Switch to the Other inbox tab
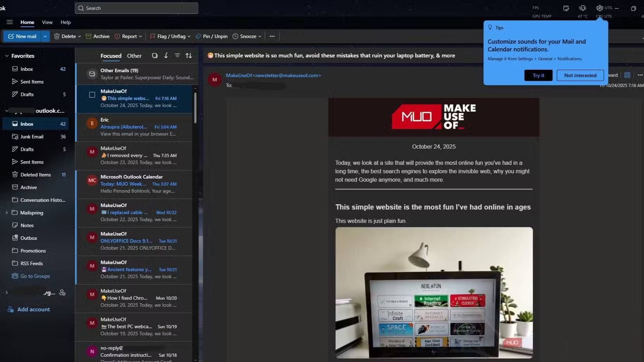 tap(134, 56)
